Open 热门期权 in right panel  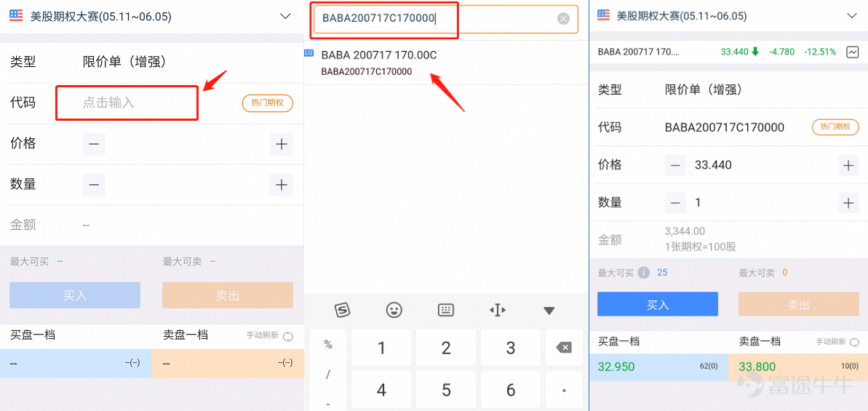coord(835,127)
